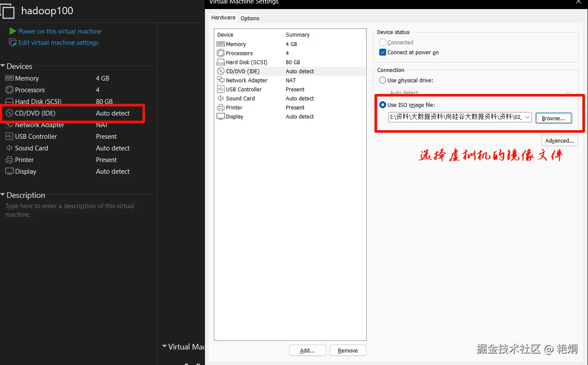Click the Sound Card icon in the left Devices panel

tap(9, 148)
